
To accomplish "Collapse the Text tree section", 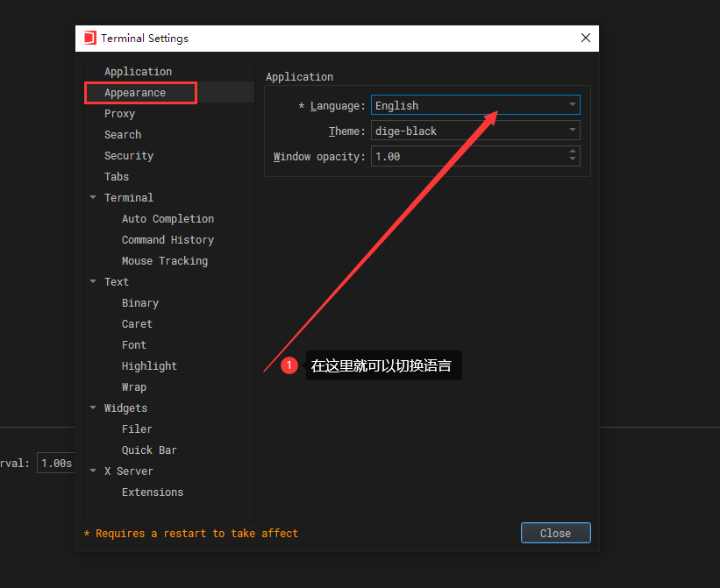I will pos(93,281).
